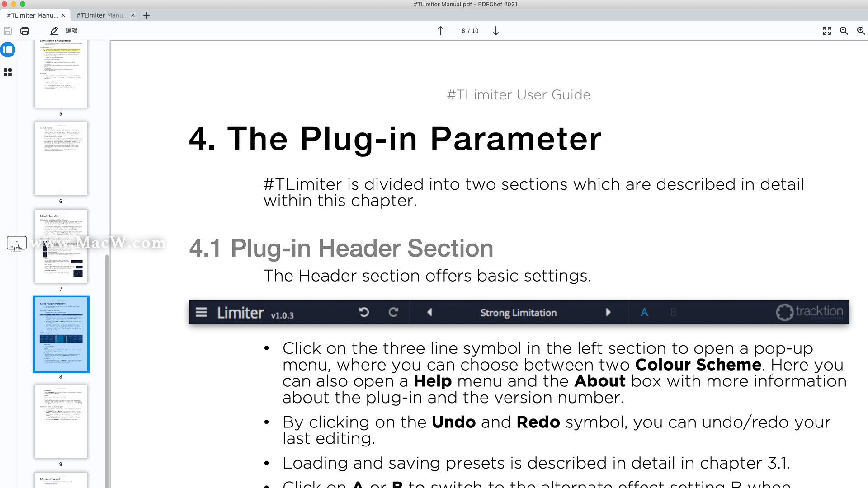Click the thumbnail panel scrollbar

[x=107, y=371]
